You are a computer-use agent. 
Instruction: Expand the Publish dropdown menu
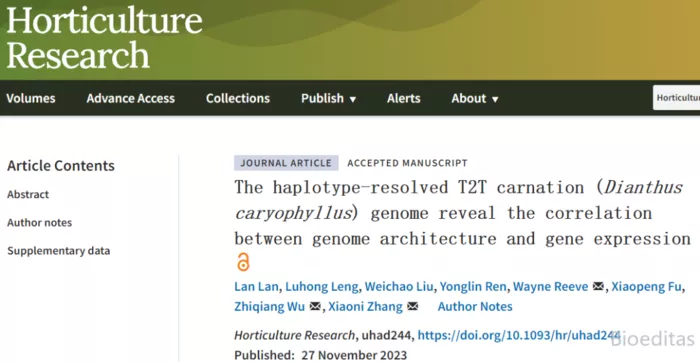[x=329, y=98]
